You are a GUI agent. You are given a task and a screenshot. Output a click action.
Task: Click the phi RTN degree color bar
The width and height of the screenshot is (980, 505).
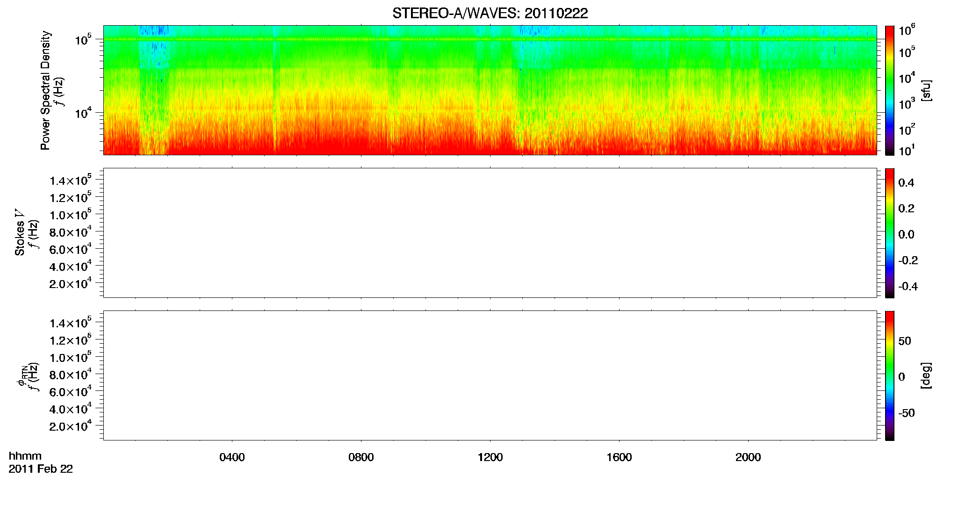pos(890,375)
